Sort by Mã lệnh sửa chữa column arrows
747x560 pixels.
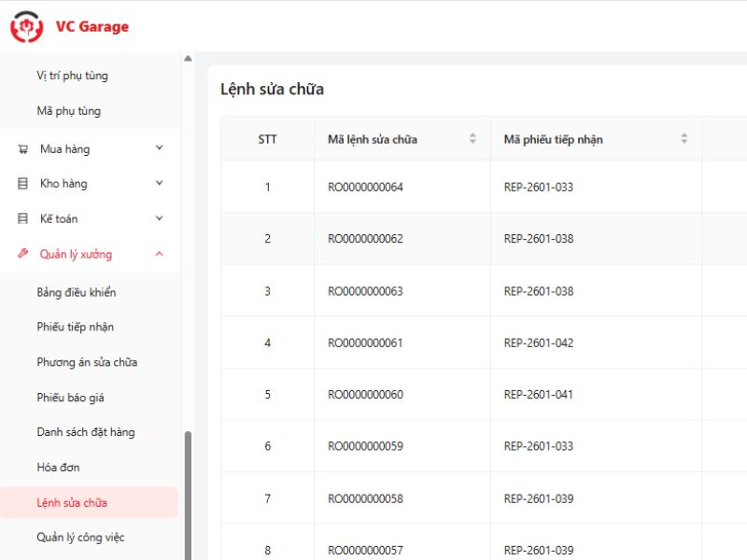[472, 139]
